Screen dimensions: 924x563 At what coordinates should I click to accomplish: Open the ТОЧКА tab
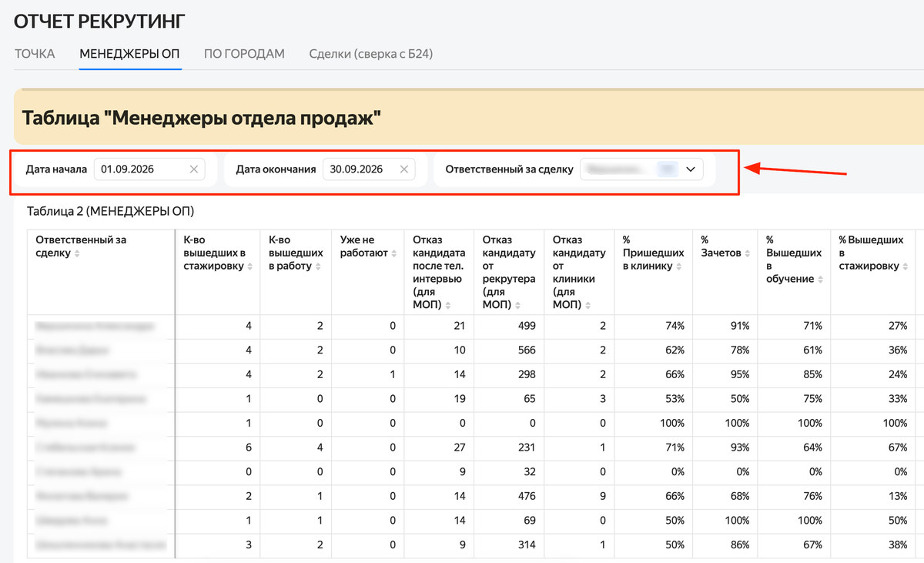(x=35, y=54)
